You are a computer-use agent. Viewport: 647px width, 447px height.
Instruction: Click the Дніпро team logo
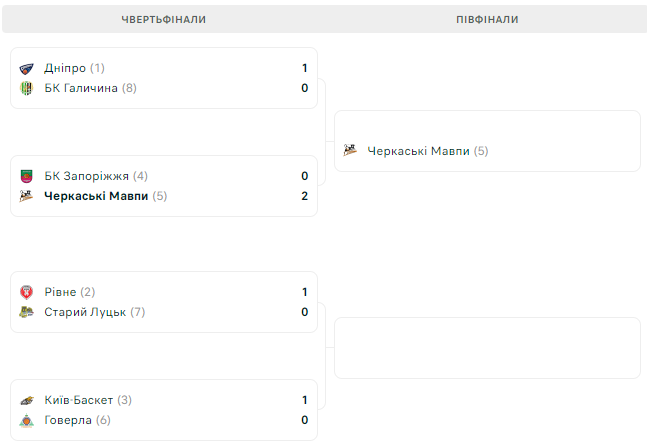tap(27, 68)
